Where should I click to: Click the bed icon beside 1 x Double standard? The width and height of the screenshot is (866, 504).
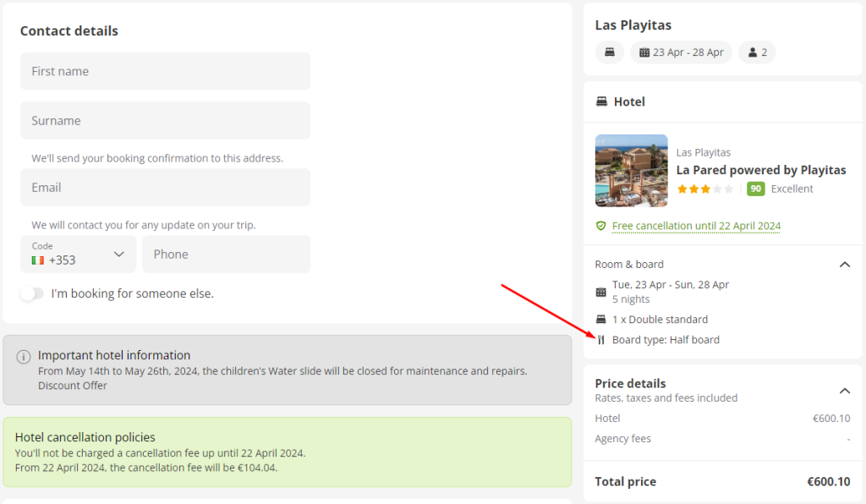click(601, 320)
